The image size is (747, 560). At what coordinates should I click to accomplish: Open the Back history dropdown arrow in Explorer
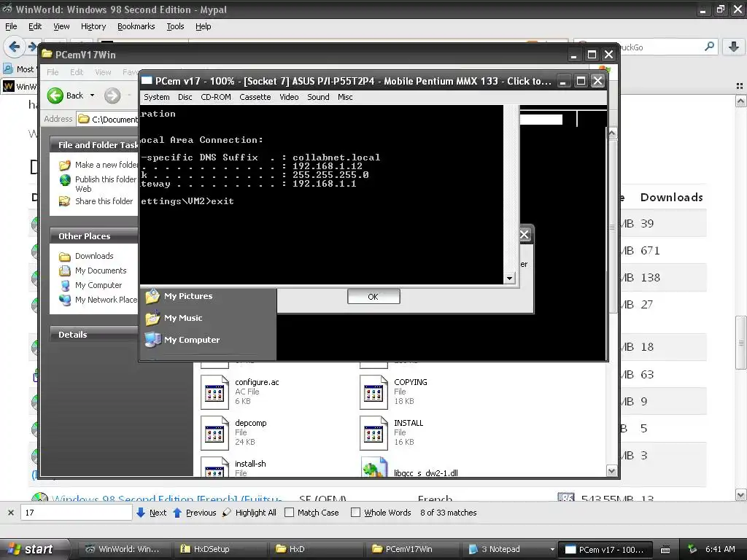[x=92, y=96]
